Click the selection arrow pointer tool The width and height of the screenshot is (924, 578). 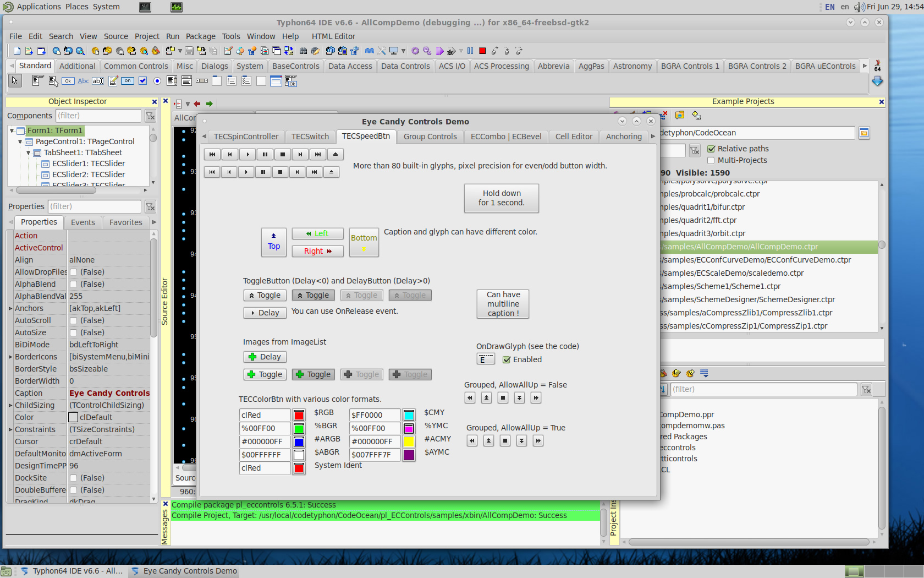15,81
